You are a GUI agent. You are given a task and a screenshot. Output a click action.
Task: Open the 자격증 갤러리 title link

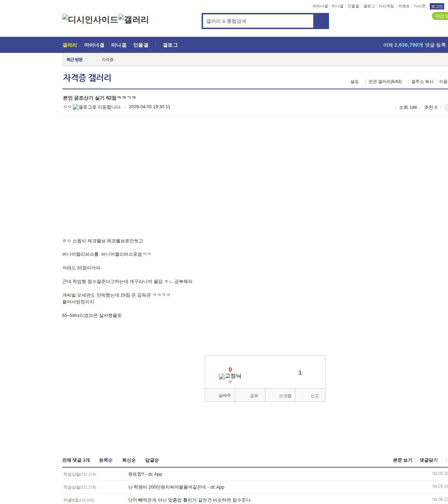click(x=87, y=78)
